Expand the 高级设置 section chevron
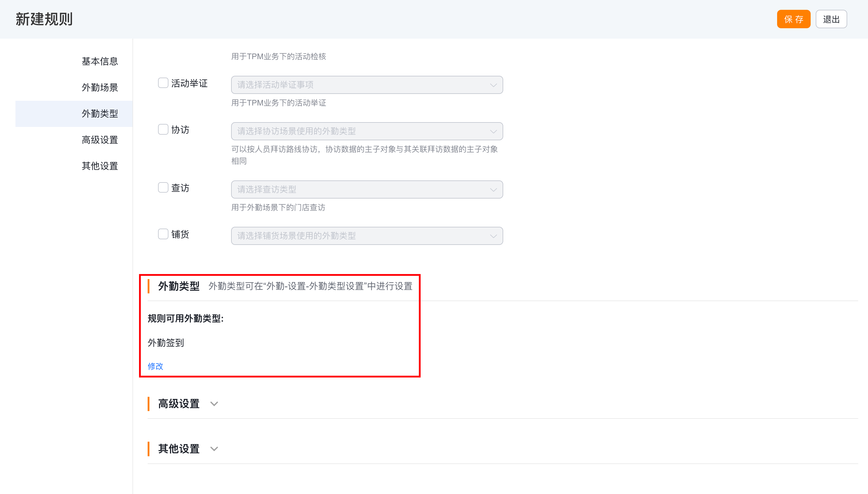 [x=214, y=404]
